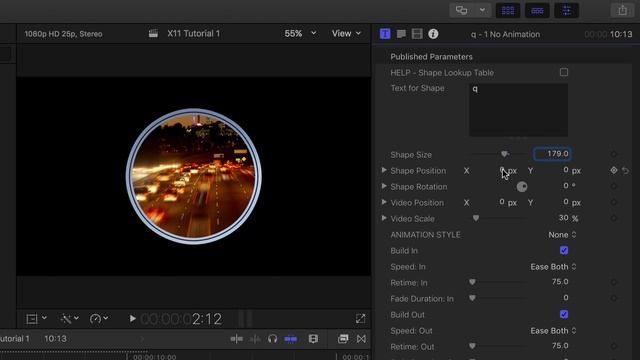
Task: Click the Video Scale value 30
Action: 564,218
